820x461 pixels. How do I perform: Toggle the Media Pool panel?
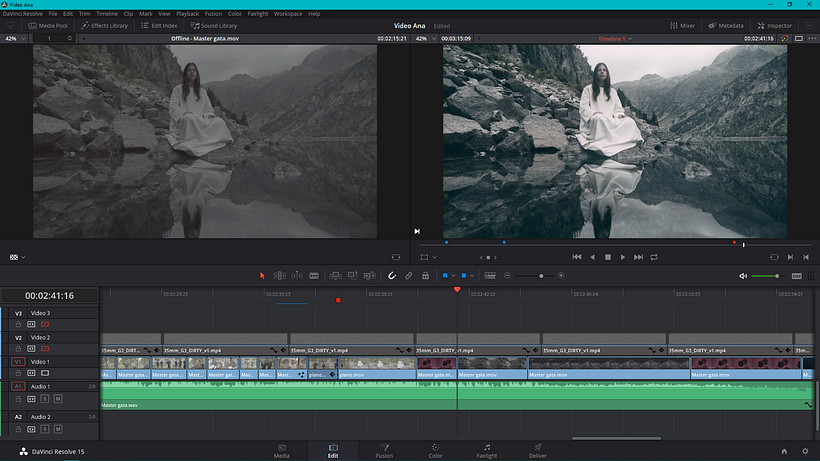pos(48,26)
